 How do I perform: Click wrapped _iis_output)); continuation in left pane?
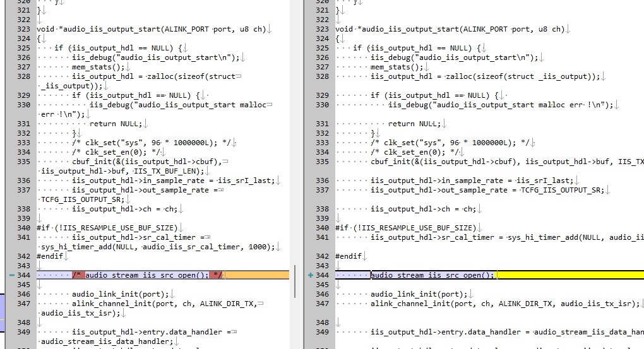[x=72, y=86]
